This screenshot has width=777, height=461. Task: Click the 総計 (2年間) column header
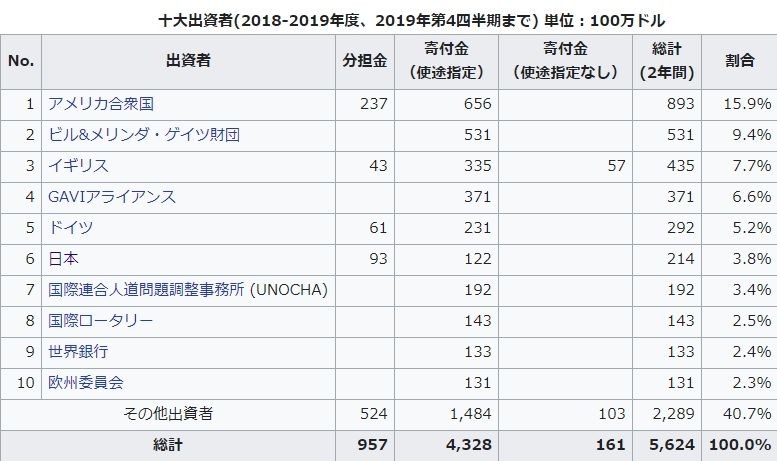click(667, 61)
